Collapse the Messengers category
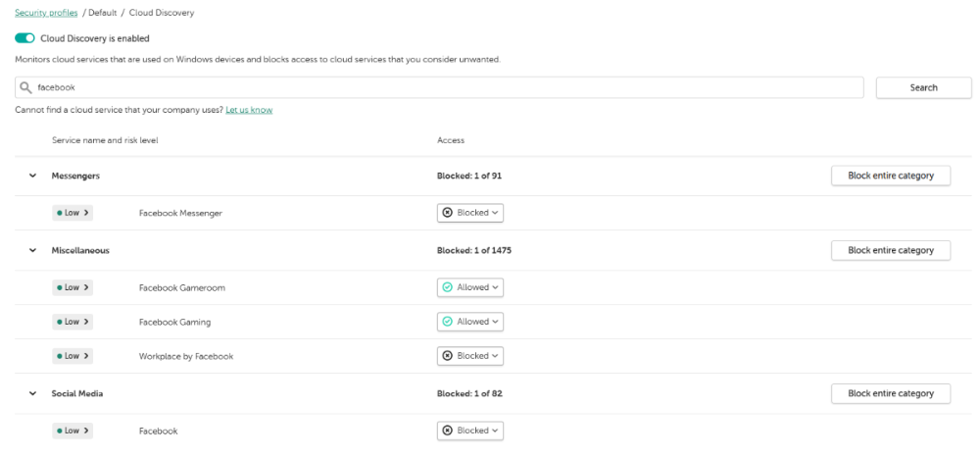Image resolution: width=980 pixels, height=457 pixels. tap(32, 176)
